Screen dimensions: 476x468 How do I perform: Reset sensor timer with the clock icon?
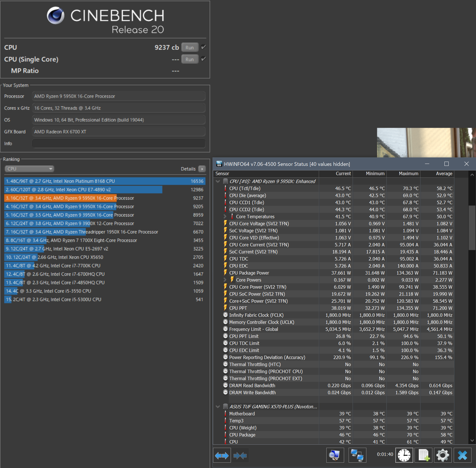pos(404,455)
